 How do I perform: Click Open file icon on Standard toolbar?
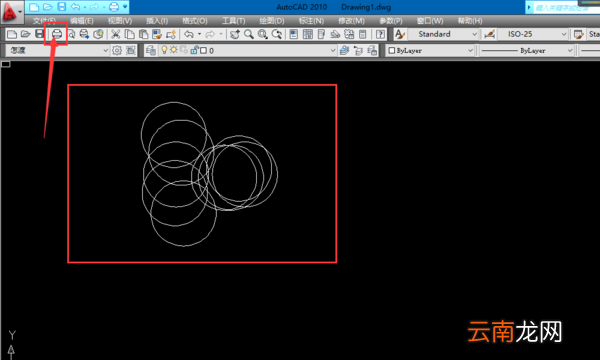[x=25, y=34]
